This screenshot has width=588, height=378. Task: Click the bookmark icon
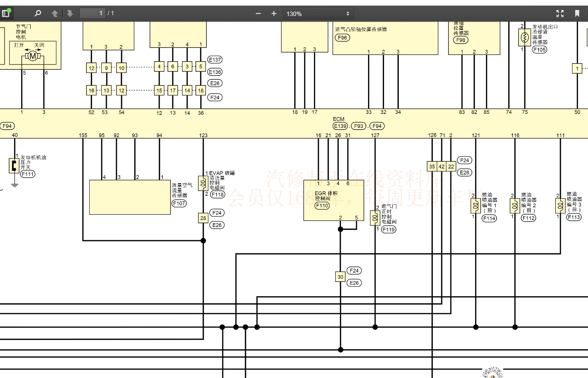[578, 13]
